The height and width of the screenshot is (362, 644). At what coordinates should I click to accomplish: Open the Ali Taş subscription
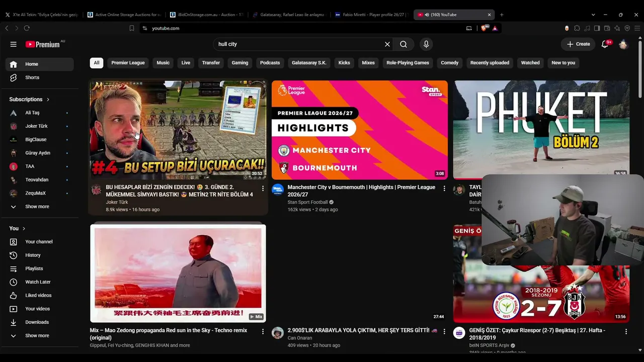[40, 113]
